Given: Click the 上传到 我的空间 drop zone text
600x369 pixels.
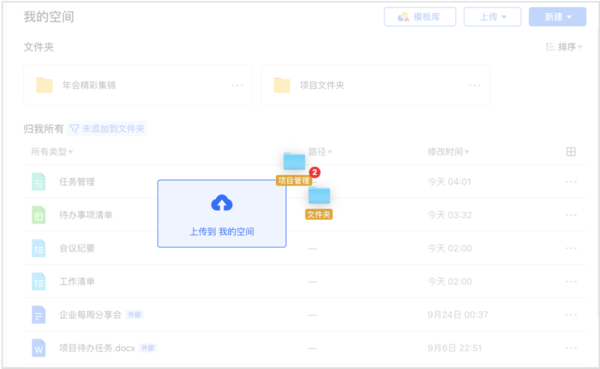Looking at the screenshot, I should (x=222, y=232).
